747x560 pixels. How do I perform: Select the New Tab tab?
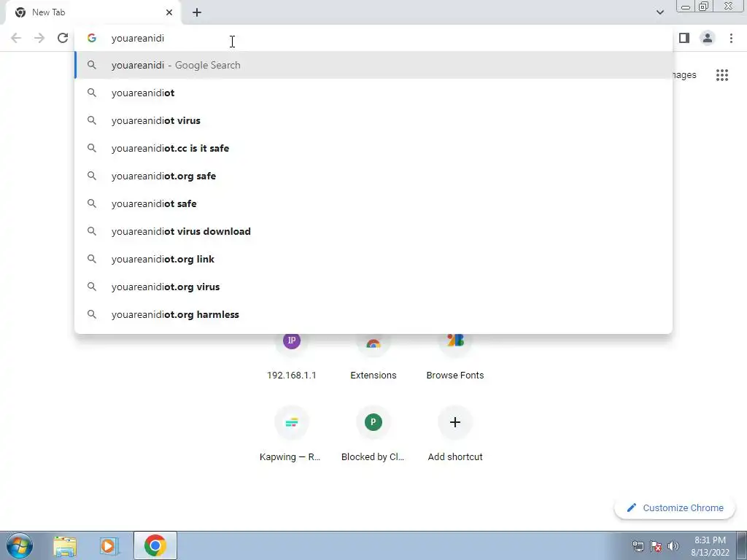94,12
